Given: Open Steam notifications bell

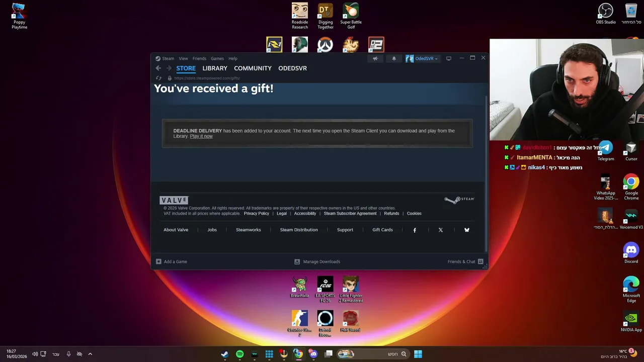Looking at the screenshot, I should point(394,58).
